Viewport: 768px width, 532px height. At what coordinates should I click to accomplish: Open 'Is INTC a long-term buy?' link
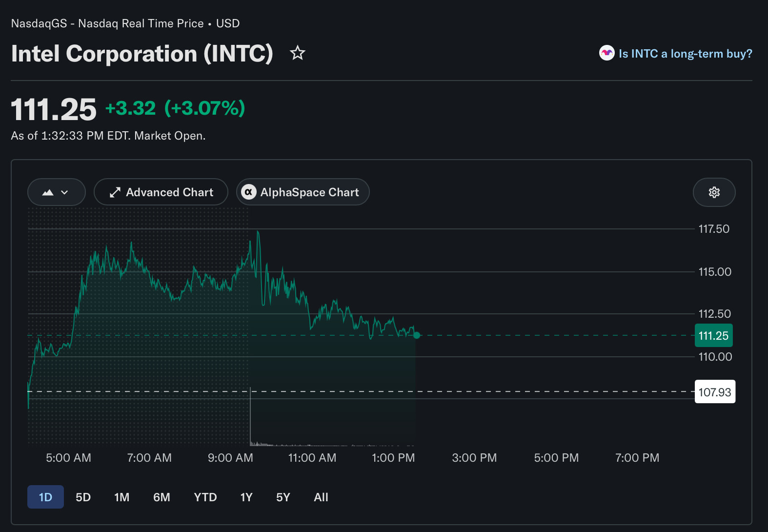point(685,54)
